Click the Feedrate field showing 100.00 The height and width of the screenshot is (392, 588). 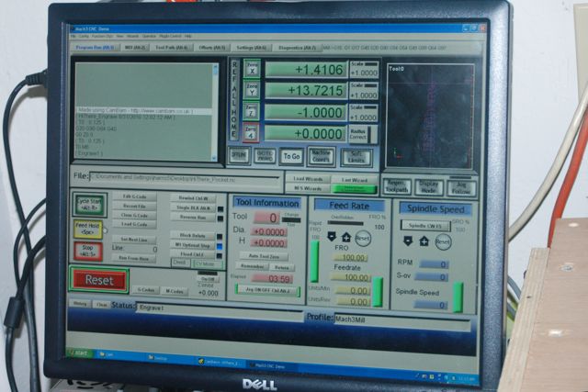click(351, 277)
